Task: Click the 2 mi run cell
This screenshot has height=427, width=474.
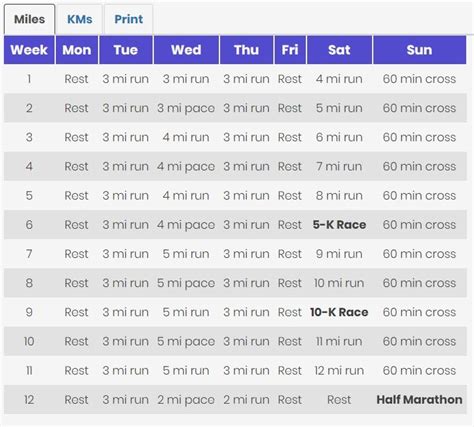Action: pyautogui.click(x=247, y=400)
